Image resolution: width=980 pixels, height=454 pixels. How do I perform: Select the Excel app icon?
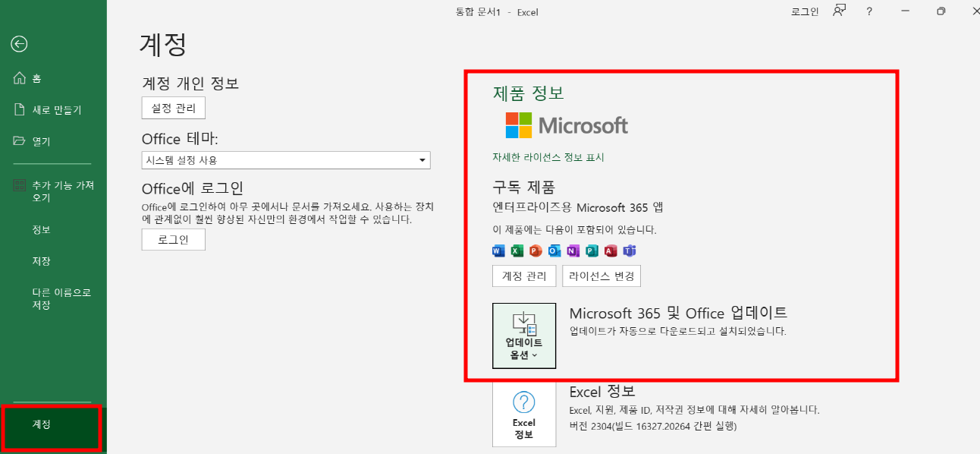(517, 251)
